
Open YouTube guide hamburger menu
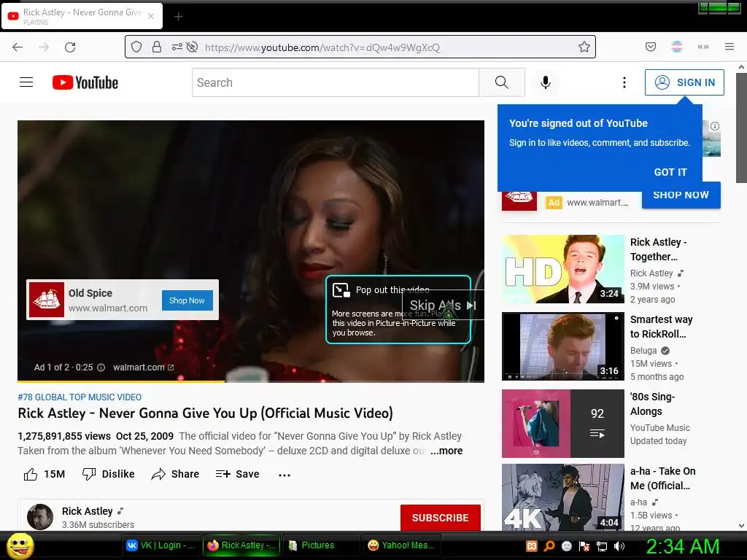(x=26, y=82)
